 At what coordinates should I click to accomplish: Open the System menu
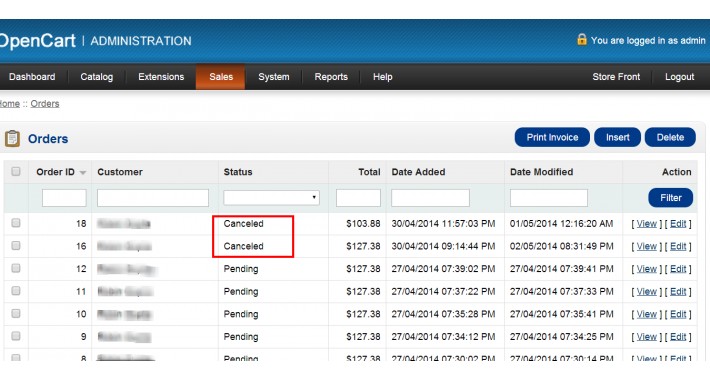[x=273, y=77]
